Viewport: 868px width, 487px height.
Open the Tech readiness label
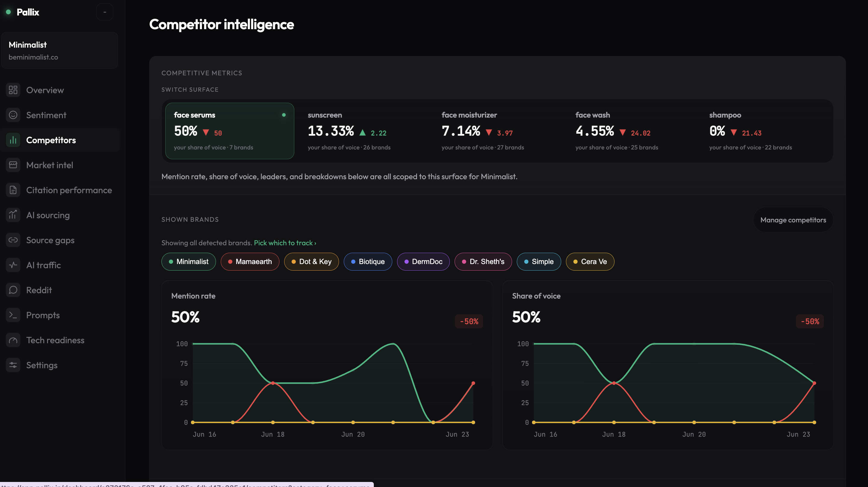[55, 340]
